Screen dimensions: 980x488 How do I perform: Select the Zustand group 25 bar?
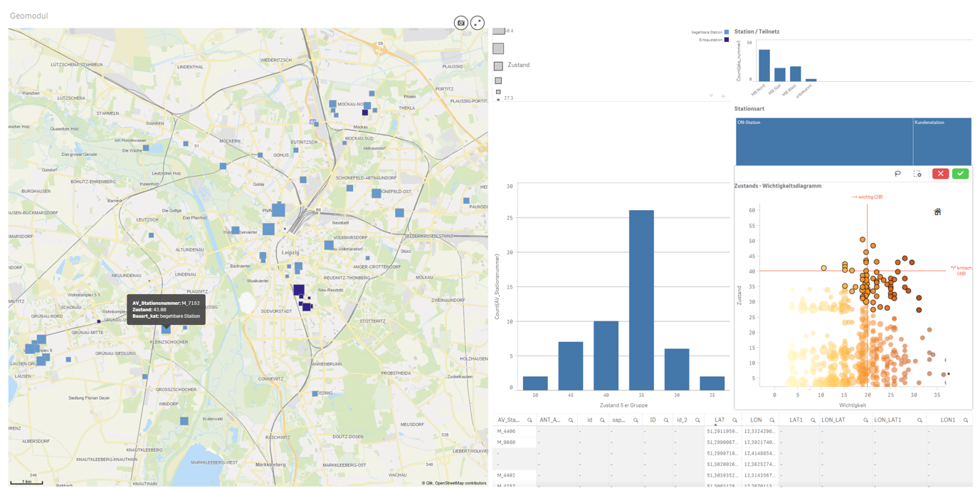712,383
